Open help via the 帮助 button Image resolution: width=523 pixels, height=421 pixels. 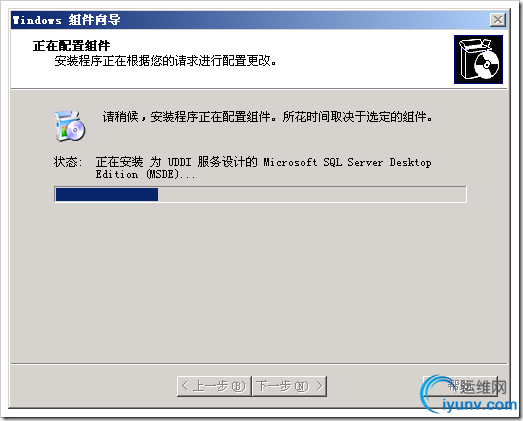pos(460,386)
